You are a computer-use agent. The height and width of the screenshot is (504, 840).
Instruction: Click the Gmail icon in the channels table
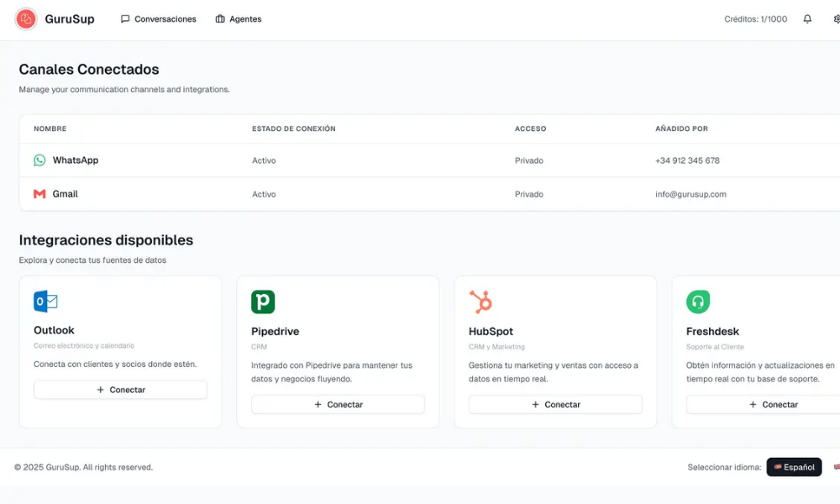click(39, 194)
